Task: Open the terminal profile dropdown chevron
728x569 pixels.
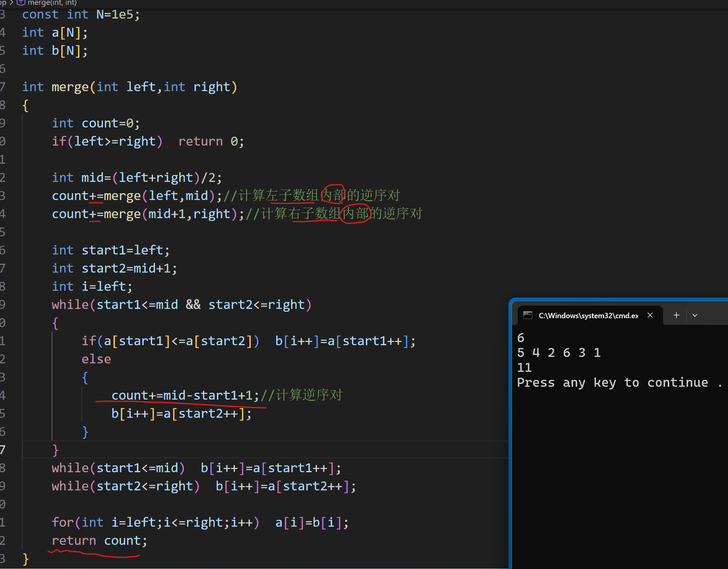Action: tap(695, 315)
